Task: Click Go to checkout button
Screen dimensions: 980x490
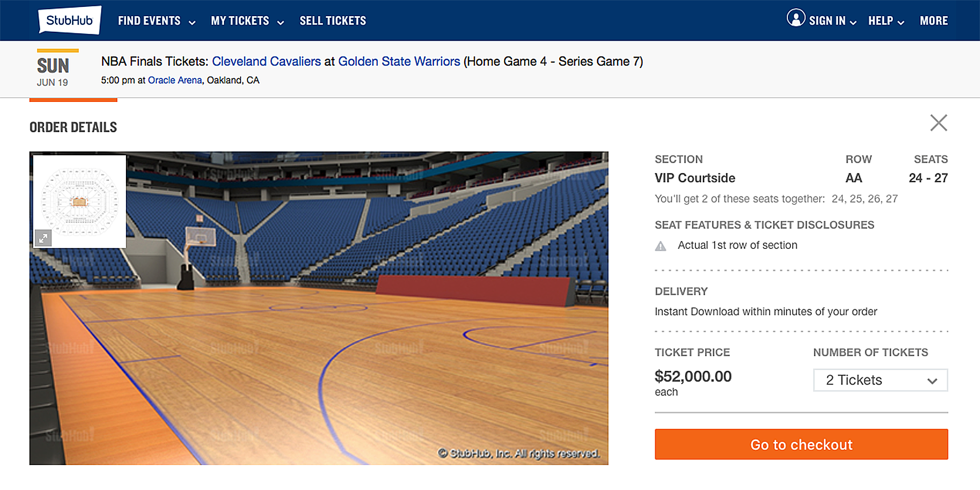Action: click(801, 444)
